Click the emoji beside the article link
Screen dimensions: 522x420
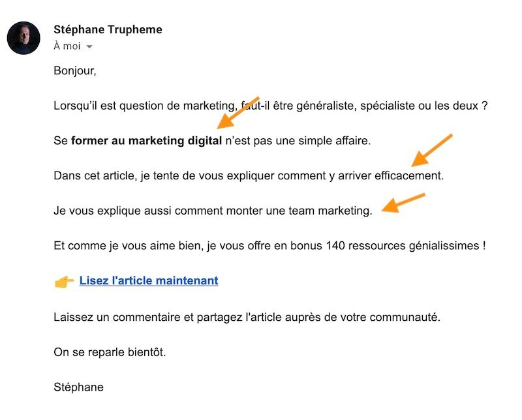pyautogui.click(x=63, y=280)
